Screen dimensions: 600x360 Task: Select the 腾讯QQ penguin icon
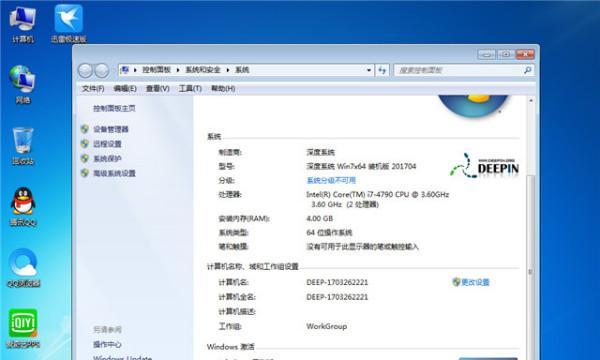point(23,207)
